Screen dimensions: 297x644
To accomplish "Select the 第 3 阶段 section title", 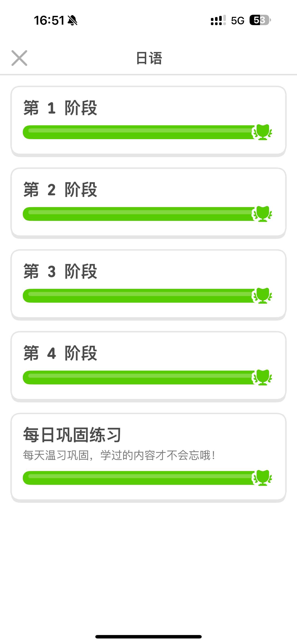I will tap(60, 272).
